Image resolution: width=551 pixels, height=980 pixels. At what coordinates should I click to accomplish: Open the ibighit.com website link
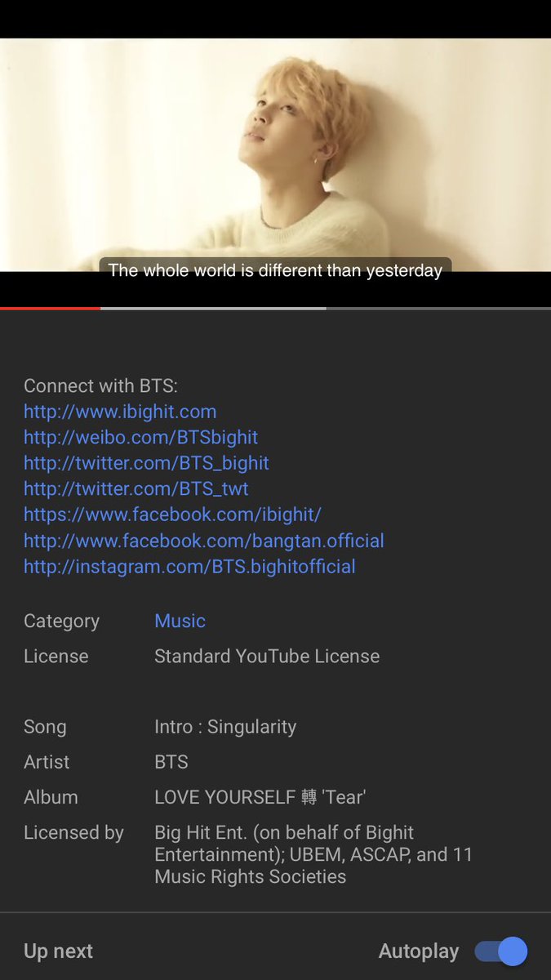tap(120, 412)
